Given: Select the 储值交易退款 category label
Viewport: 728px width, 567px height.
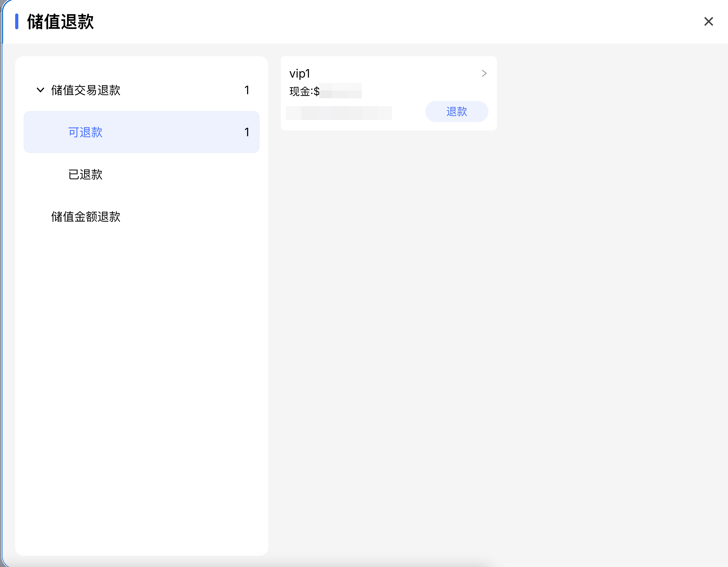Looking at the screenshot, I should [x=86, y=90].
